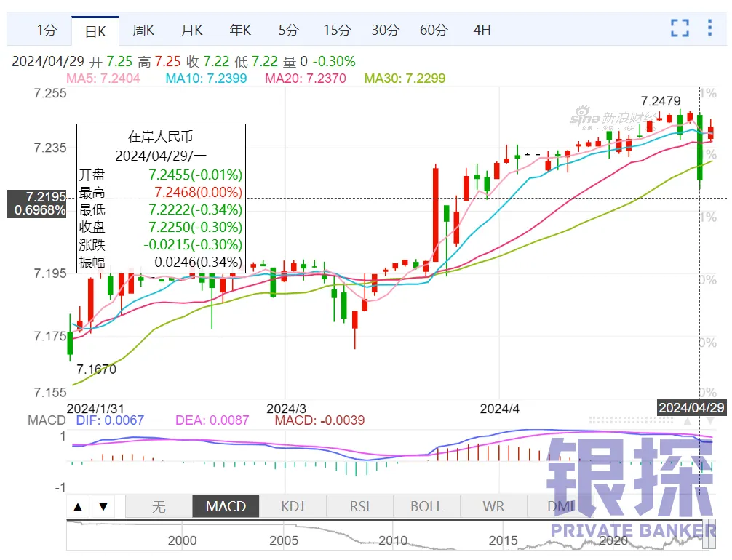Click the 7.2479 high price label
The width and height of the screenshot is (732, 560).
pyautogui.click(x=661, y=101)
